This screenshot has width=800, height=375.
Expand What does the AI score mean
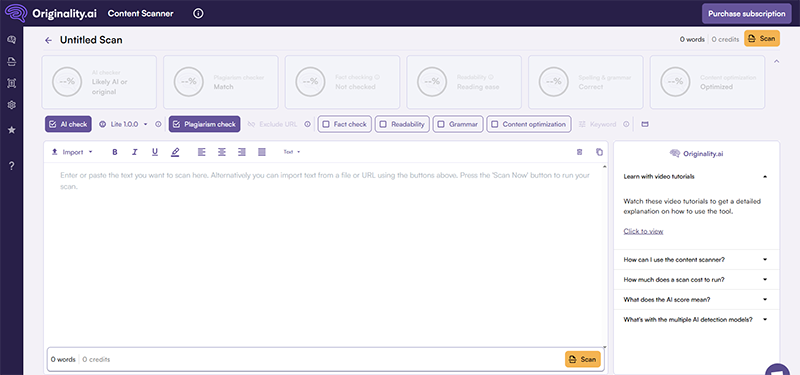coord(696,299)
